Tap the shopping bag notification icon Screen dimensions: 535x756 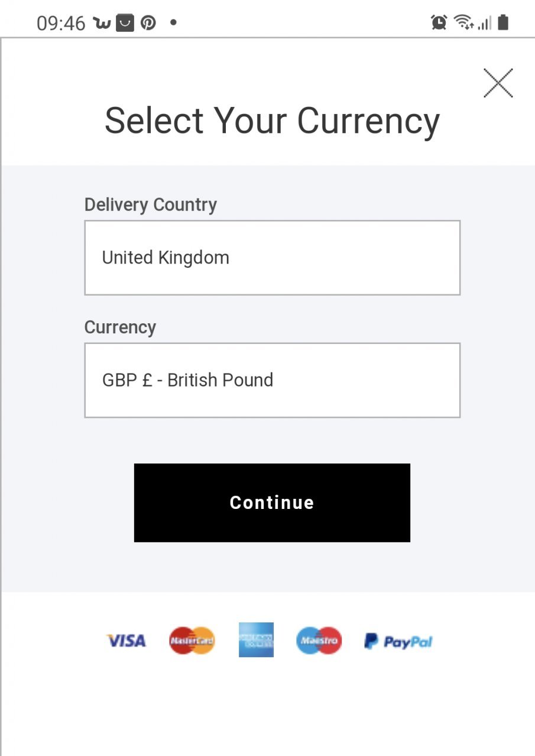coord(125,23)
